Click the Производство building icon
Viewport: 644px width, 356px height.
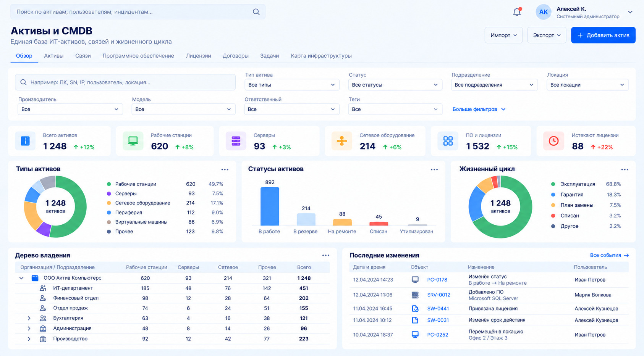43,338
